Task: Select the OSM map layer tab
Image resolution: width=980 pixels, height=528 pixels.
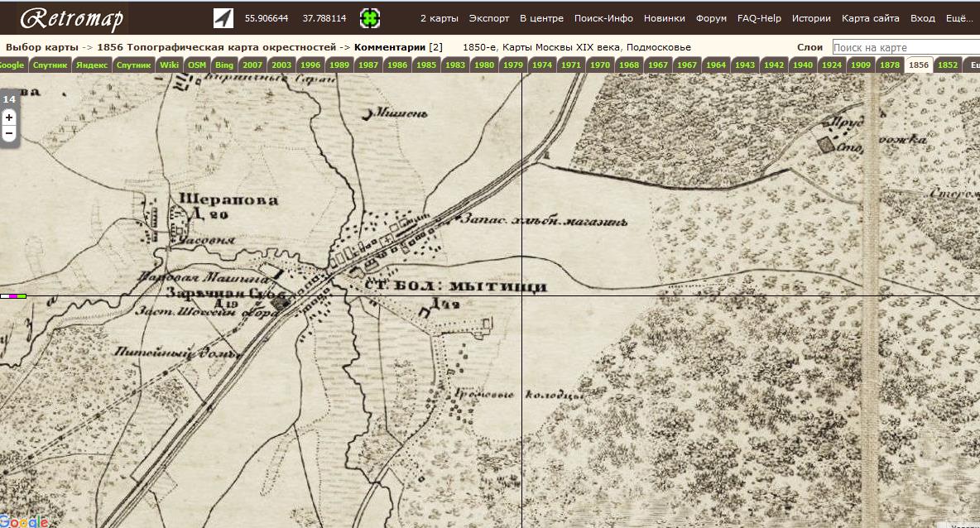Action: (x=197, y=65)
